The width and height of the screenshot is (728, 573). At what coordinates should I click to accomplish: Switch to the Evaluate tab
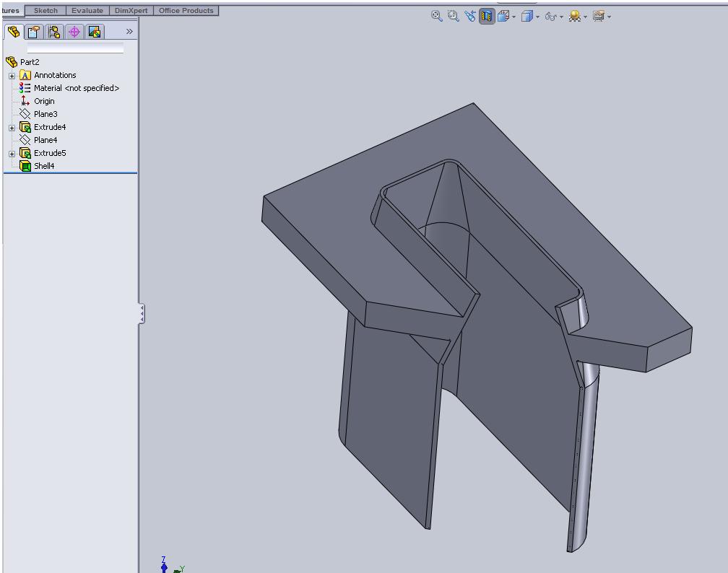point(87,10)
